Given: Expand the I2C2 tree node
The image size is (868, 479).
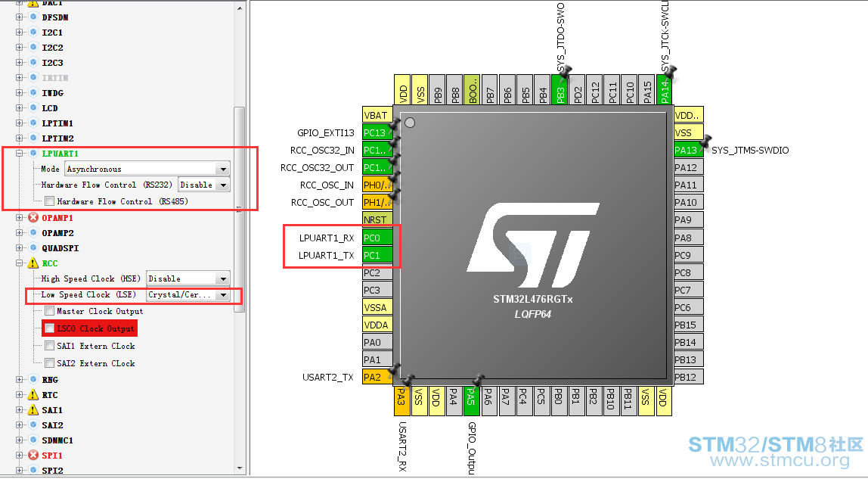Looking at the screenshot, I should click(x=20, y=48).
